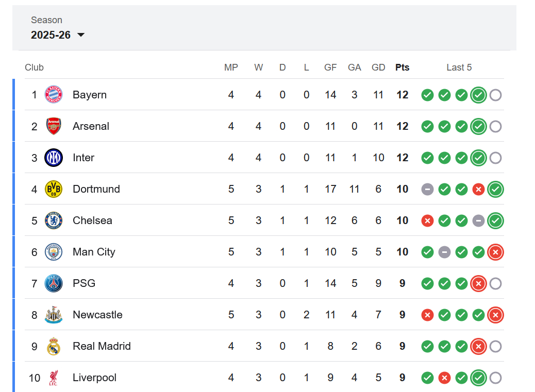
Task: Click the GD column header
Action: coord(378,67)
